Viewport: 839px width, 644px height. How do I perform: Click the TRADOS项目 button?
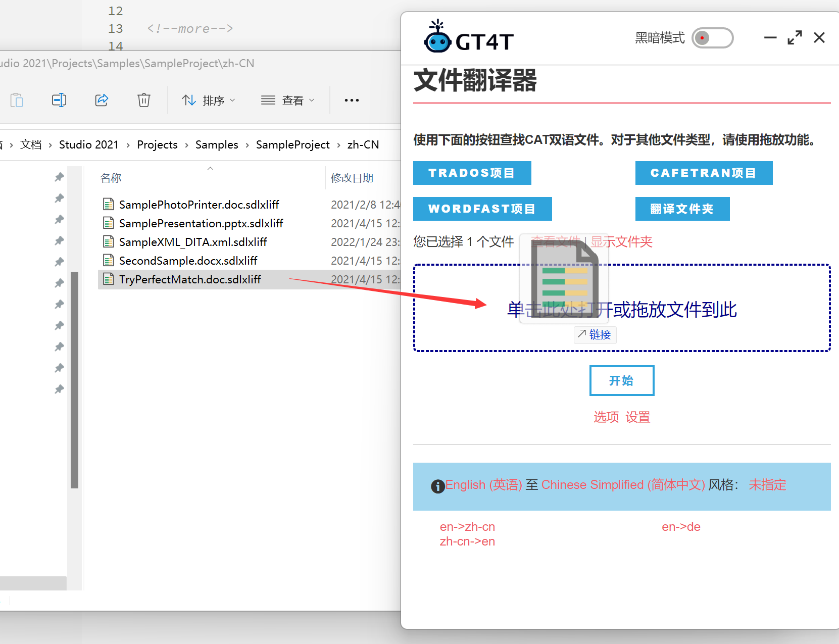click(472, 173)
